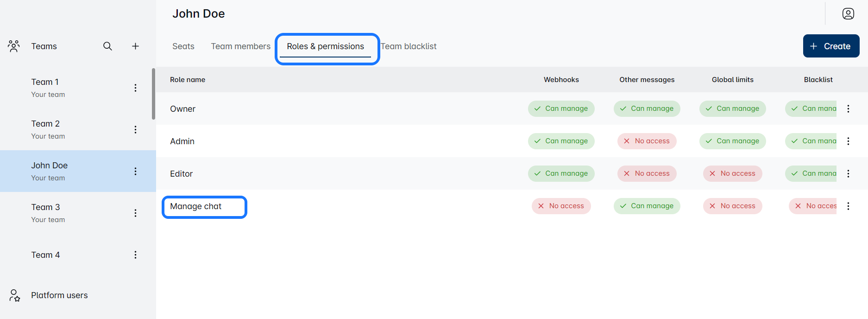Open Team 3 three-dot menu

coord(135,213)
